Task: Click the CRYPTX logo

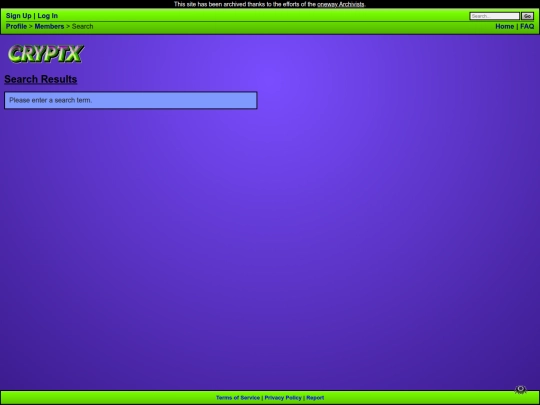Action: (46, 54)
